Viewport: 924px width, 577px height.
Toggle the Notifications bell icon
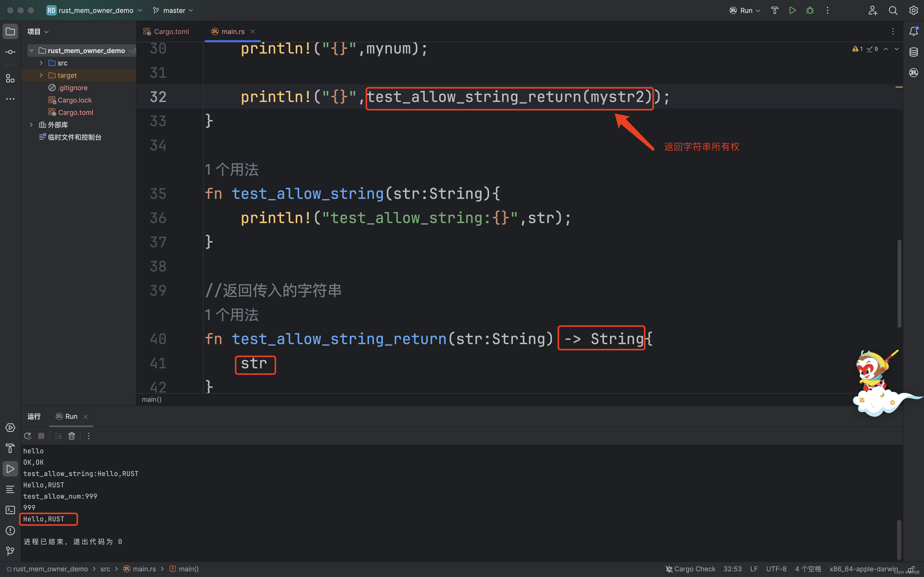coord(914,31)
